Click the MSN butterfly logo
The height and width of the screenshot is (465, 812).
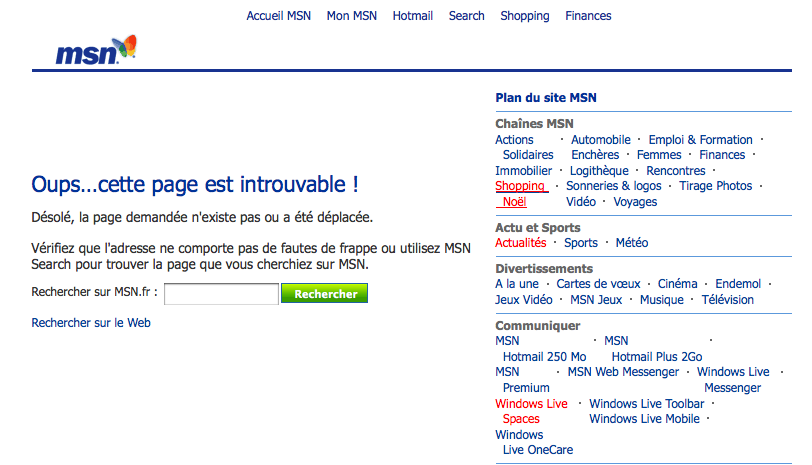pyautogui.click(x=96, y=51)
